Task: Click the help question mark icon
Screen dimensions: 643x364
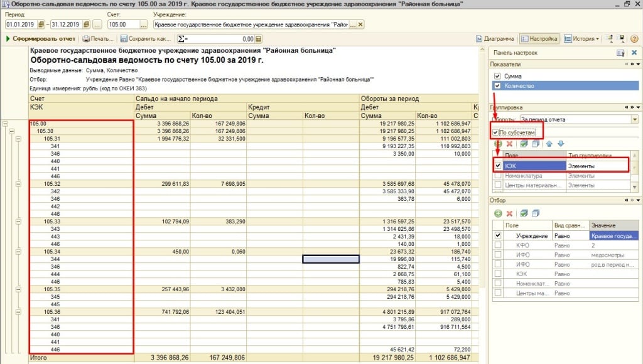Action: pyautogui.click(x=634, y=39)
